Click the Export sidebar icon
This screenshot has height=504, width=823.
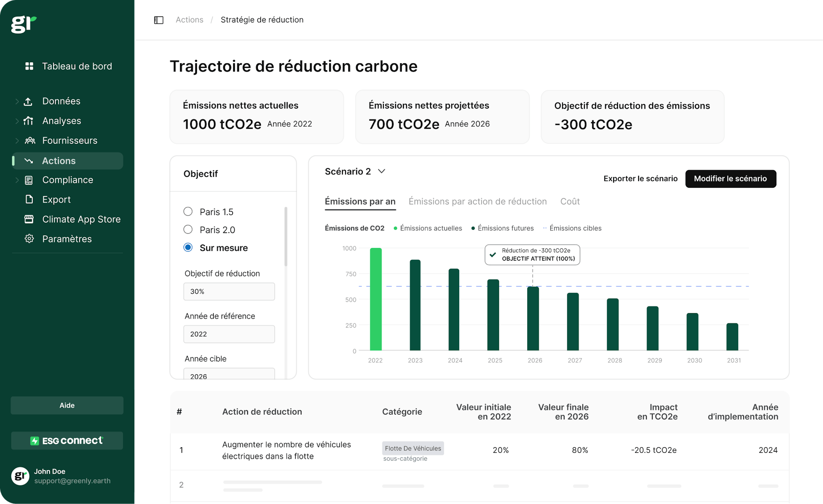(x=29, y=199)
